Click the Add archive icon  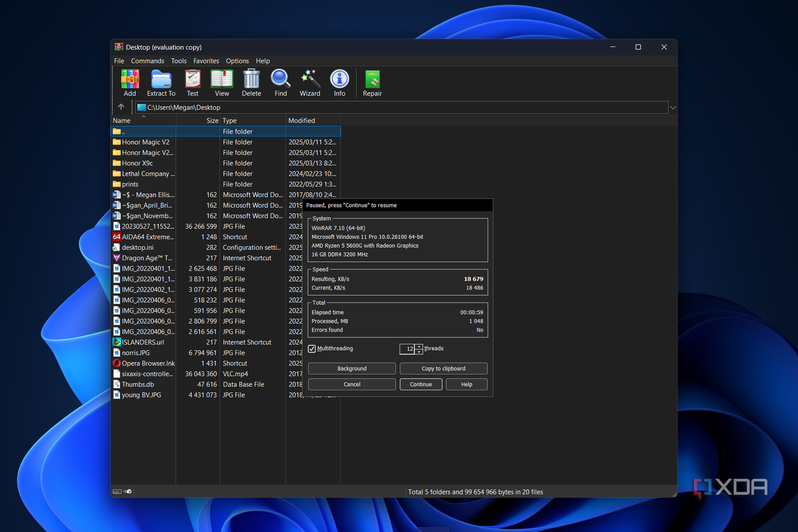129,82
